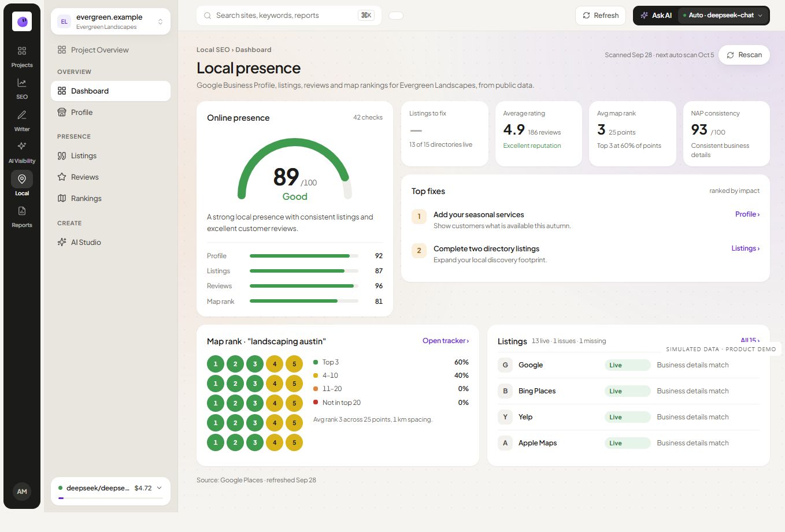The image size is (785, 532).
Task: Select the Local map pin icon
Action: click(22, 178)
